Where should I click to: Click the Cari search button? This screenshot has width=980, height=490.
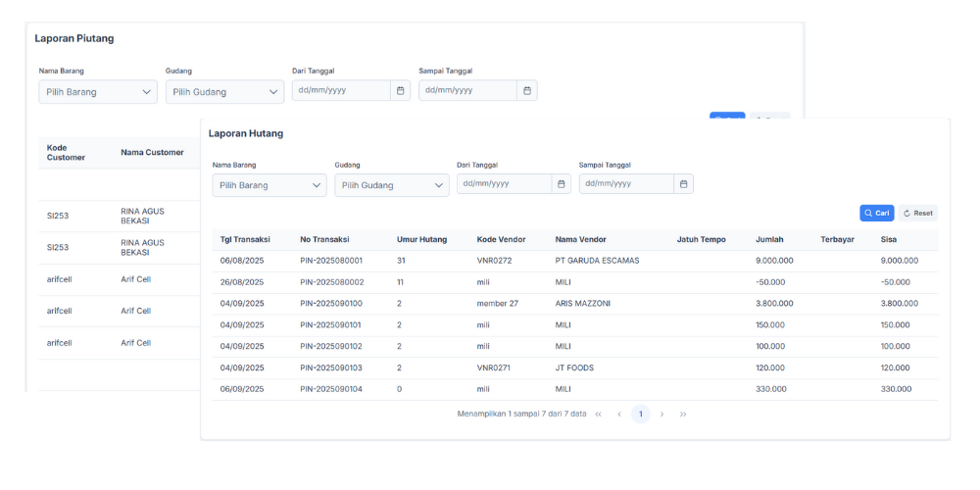coord(876,213)
